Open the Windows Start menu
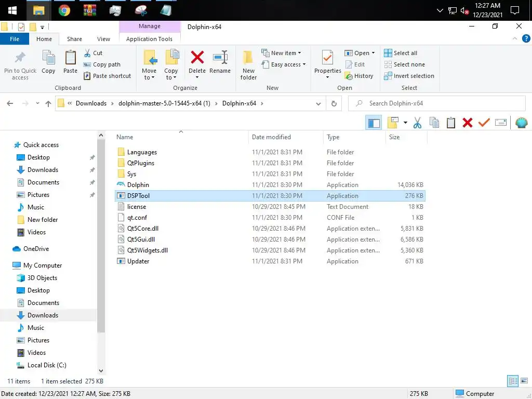Viewport: 532px width, 399px height. [12, 10]
